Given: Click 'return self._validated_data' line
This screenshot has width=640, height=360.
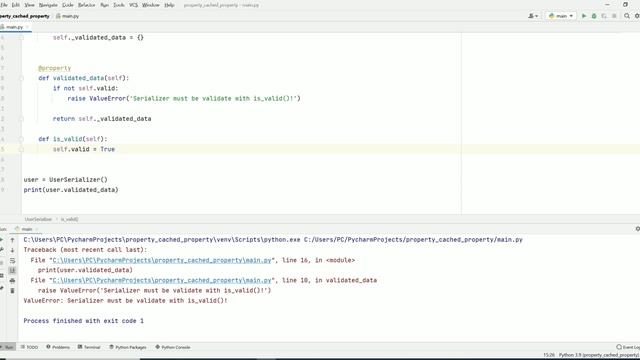Looking at the screenshot, I should click(x=102, y=119).
